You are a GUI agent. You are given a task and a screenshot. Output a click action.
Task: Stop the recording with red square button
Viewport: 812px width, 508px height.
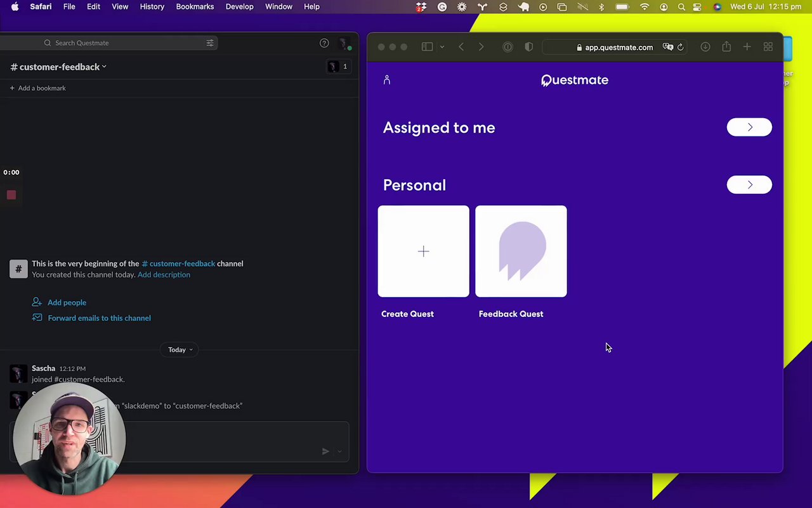tap(11, 195)
